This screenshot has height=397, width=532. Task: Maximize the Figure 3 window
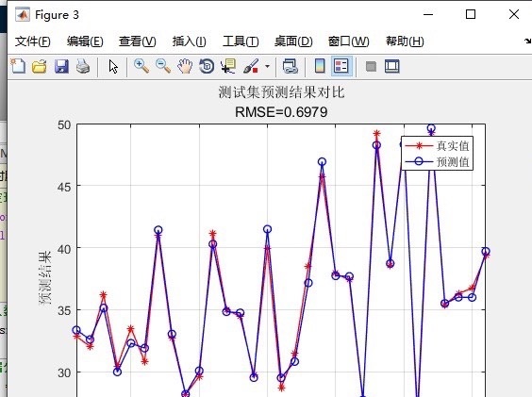click(x=471, y=14)
